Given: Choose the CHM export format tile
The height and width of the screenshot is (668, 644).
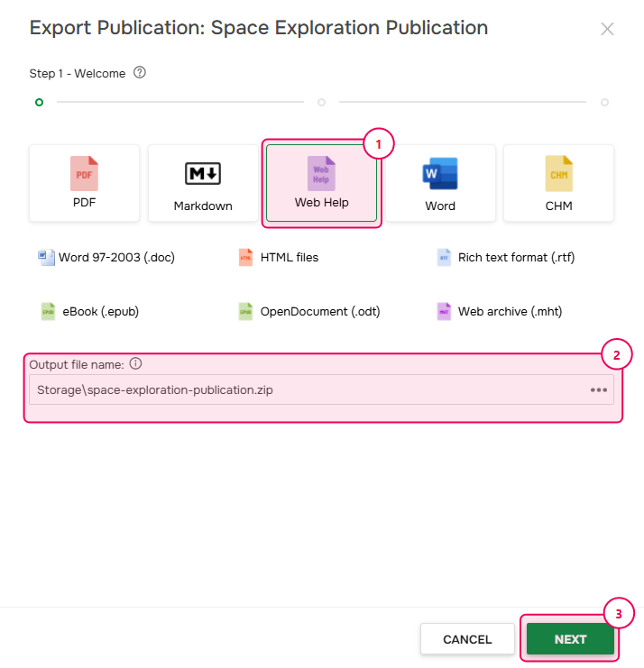Looking at the screenshot, I should tap(558, 183).
